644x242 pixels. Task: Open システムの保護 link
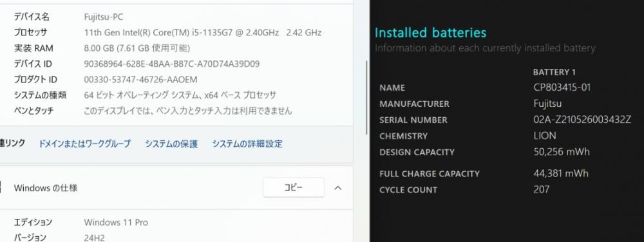(x=171, y=144)
